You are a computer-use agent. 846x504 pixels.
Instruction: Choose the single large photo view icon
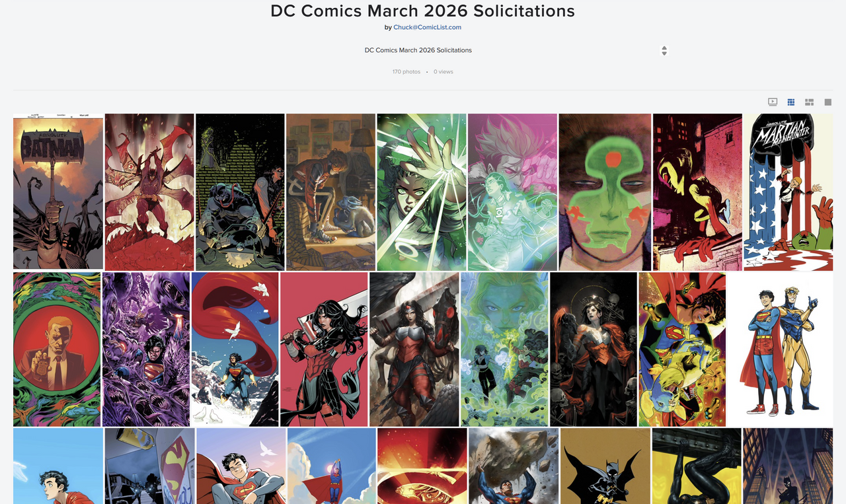(x=827, y=102)
